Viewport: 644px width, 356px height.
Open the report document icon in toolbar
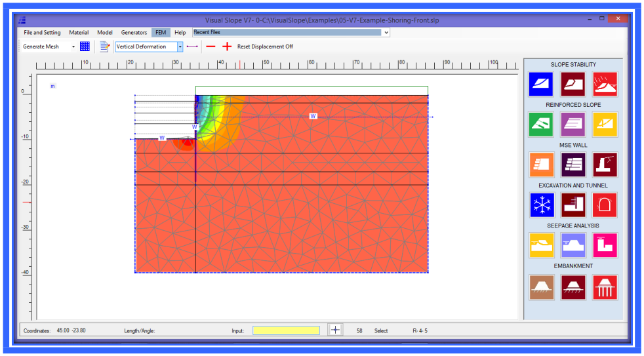[104, 47]
